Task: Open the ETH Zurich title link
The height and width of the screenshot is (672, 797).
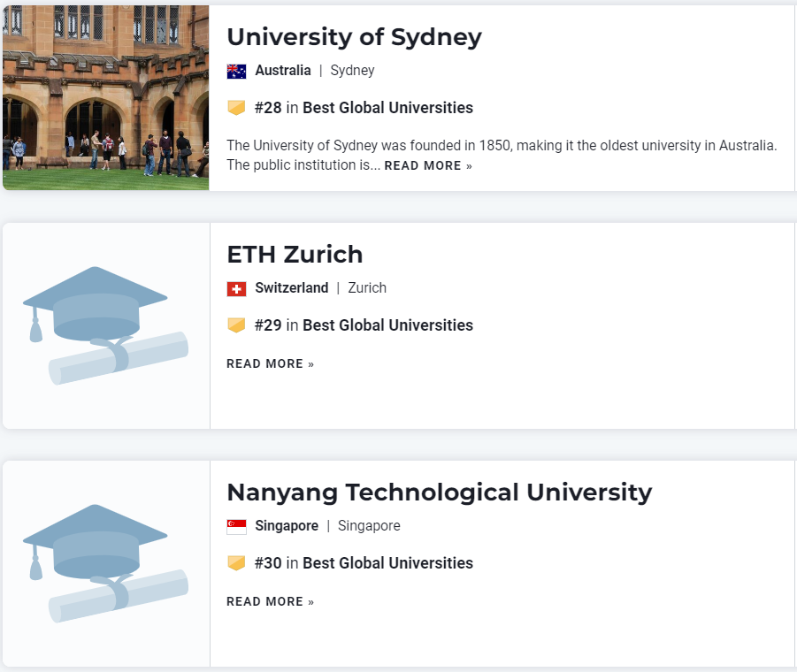Action: [295, 255]
